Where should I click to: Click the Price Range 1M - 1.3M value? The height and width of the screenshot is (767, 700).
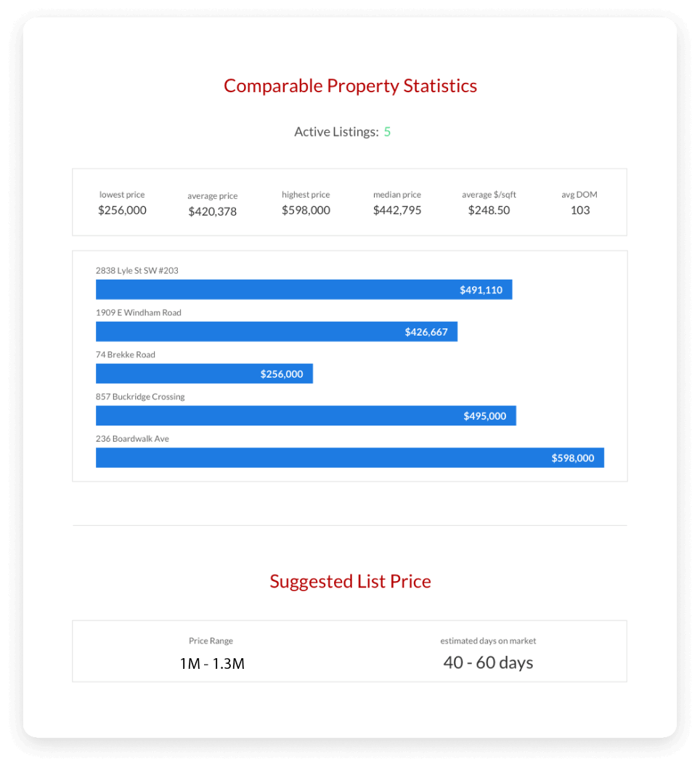coord(211,663)
